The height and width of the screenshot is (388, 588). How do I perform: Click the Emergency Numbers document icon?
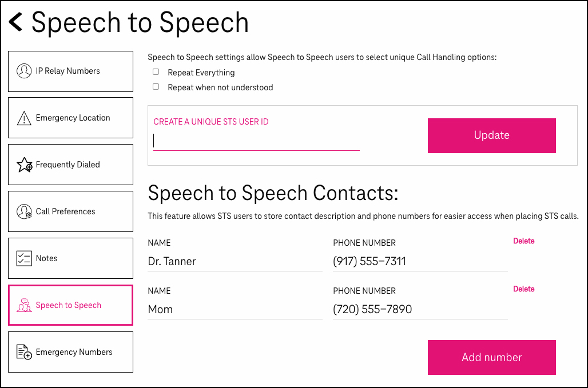(x=24, y=351)
